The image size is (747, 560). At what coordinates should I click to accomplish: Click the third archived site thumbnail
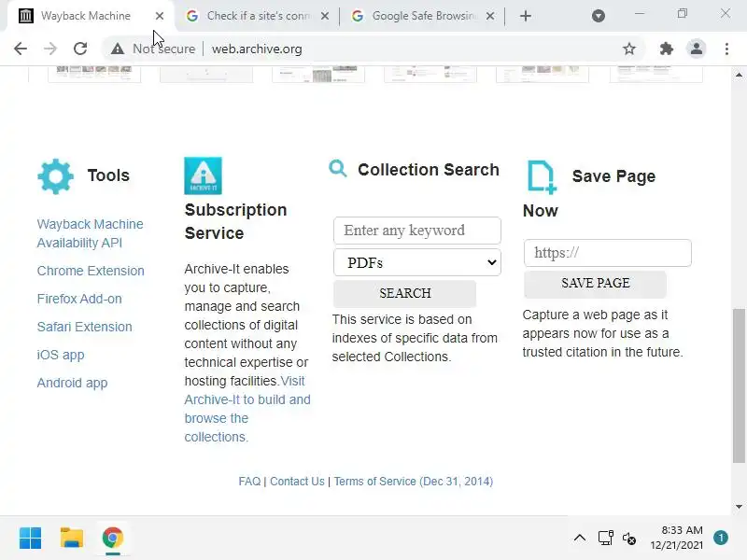point(318,75)
